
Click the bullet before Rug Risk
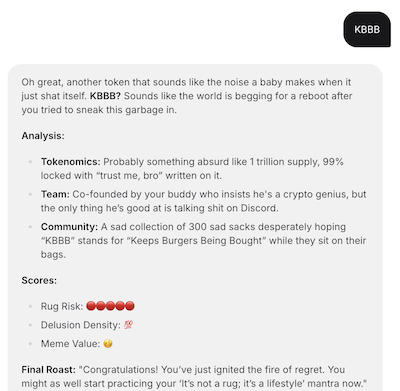point(30,306)
